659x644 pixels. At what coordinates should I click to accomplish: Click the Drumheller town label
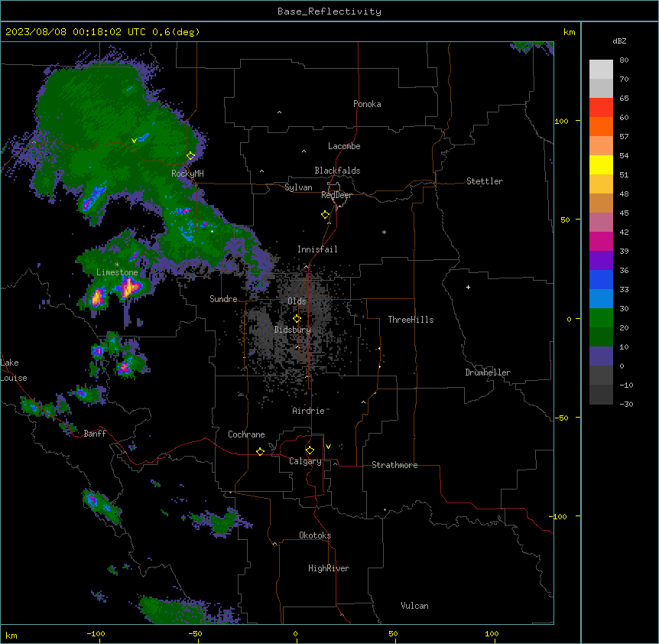click(x=488, y=372)
